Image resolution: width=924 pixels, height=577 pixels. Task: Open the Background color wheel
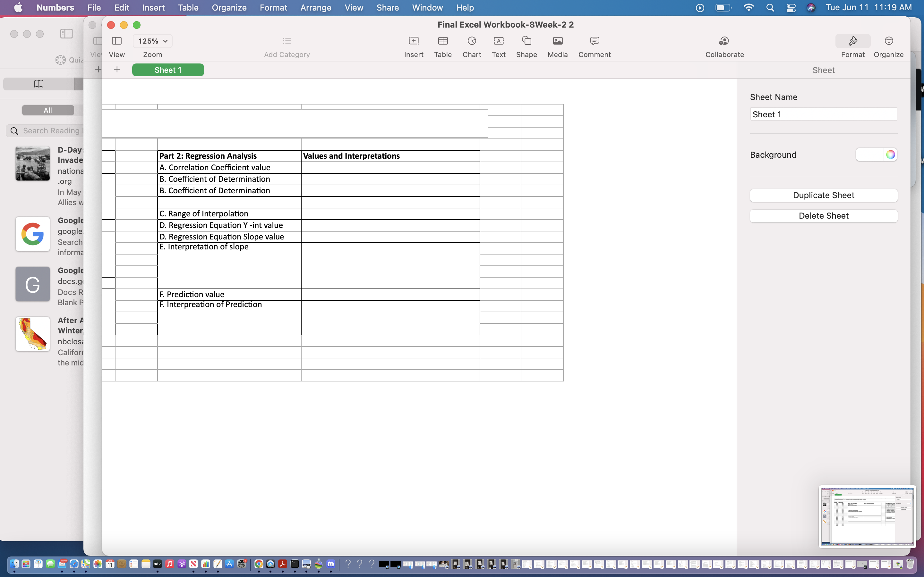click(x=890, y=155)
